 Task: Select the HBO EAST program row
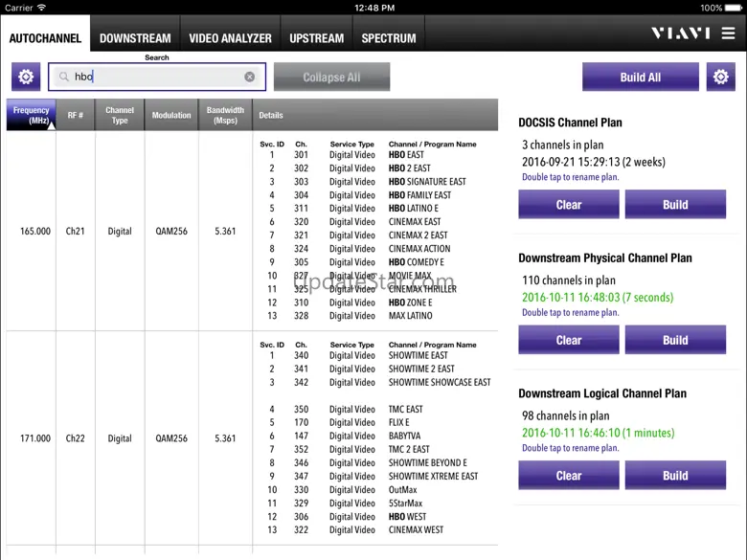(375, 155)
